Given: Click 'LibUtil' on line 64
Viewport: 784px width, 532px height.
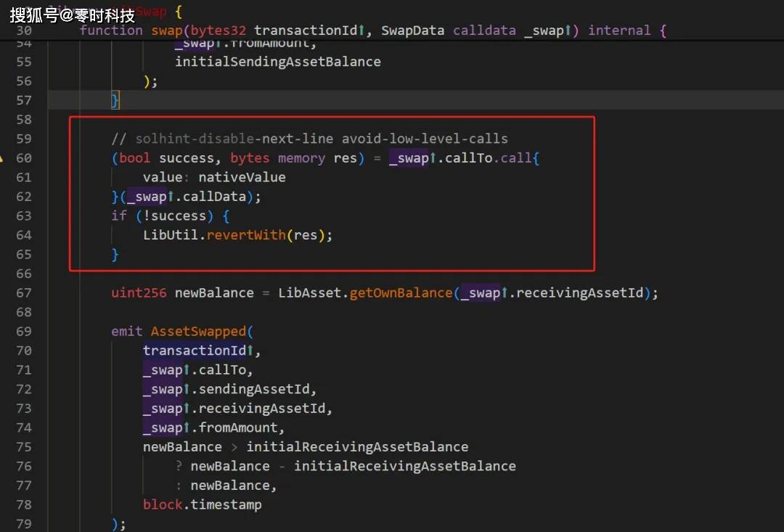Looking at the screenshot, I should click(x=171, y=235).
